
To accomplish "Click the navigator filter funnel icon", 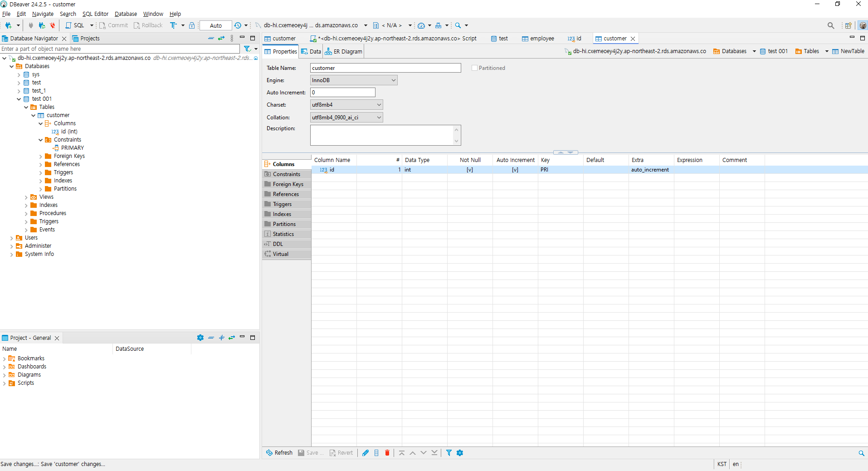I will click(247, 49).
